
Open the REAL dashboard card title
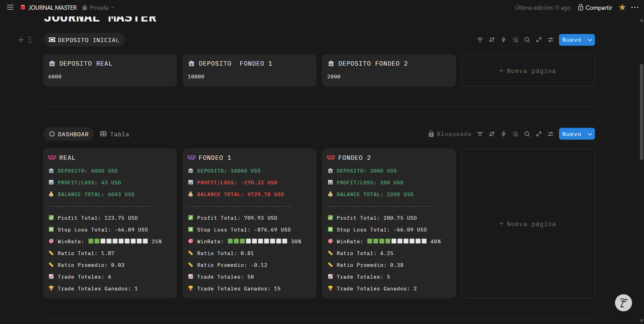point(67,157)
